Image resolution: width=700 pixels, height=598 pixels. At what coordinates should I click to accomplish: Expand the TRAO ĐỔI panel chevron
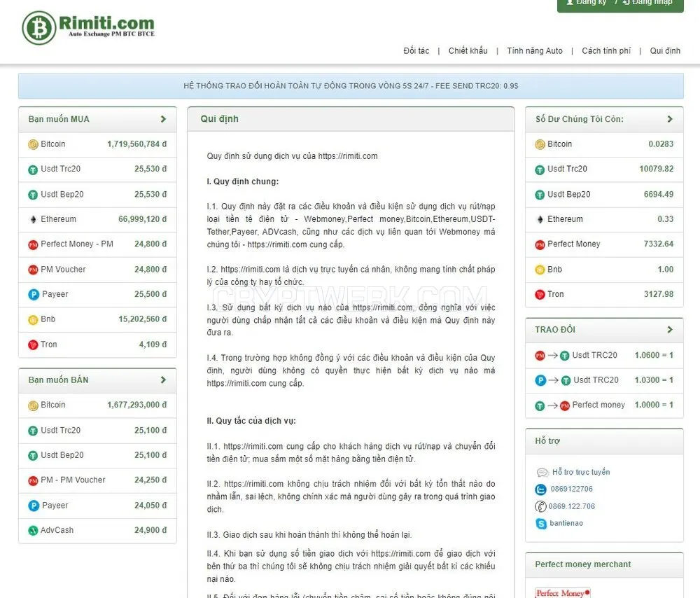click(x=670, y=330)
